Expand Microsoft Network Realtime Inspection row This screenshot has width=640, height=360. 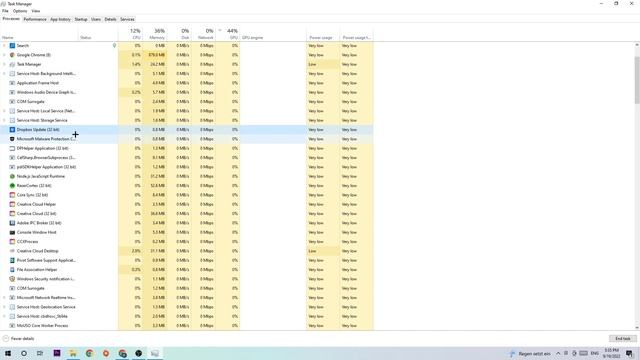tap(4, 298)
